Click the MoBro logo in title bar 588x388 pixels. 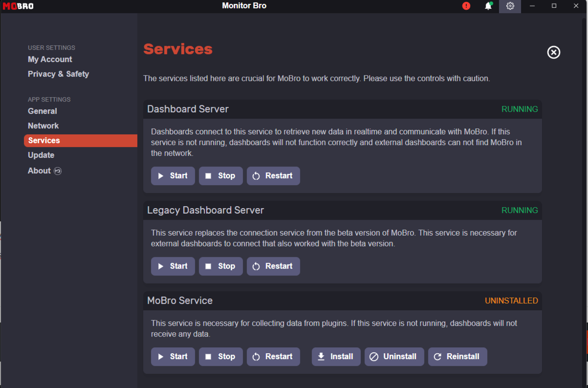coord(18,6)
